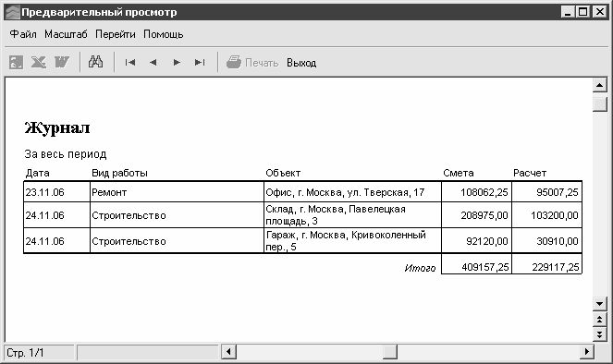
Task: Click the За весь период text
Action: pos(66,154)
